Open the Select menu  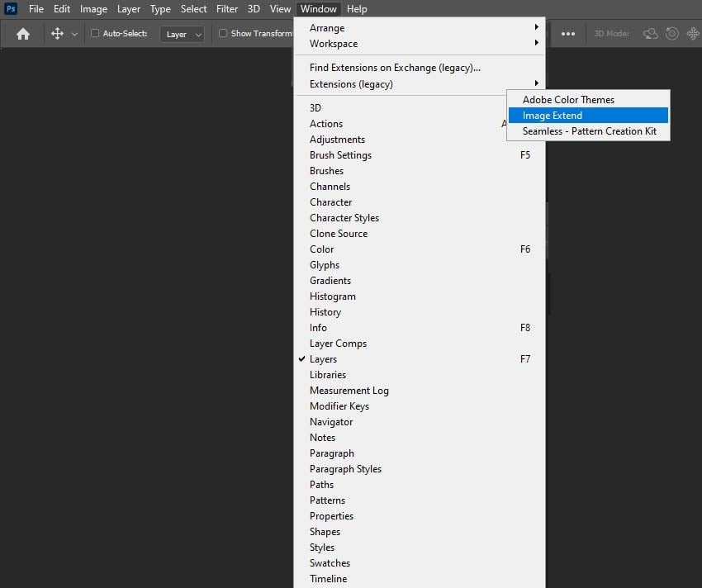[193, 9]
